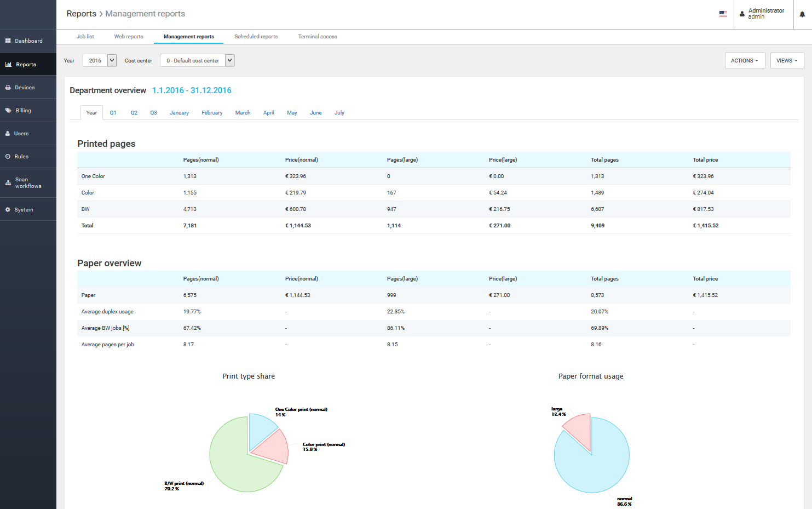
Task: Click the Reports breadcrumb link
Action: click(x=81, y=14)
